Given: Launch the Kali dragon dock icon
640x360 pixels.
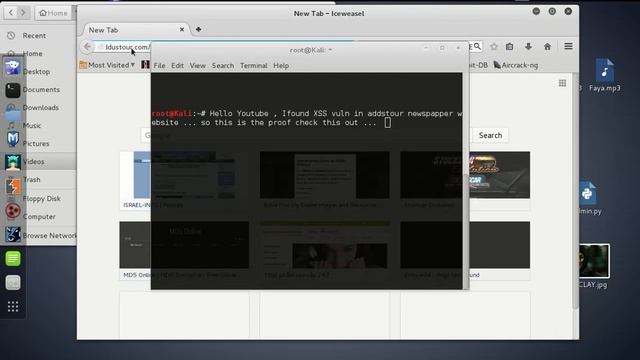Looking at the screenshot, I should click(13, 234).
